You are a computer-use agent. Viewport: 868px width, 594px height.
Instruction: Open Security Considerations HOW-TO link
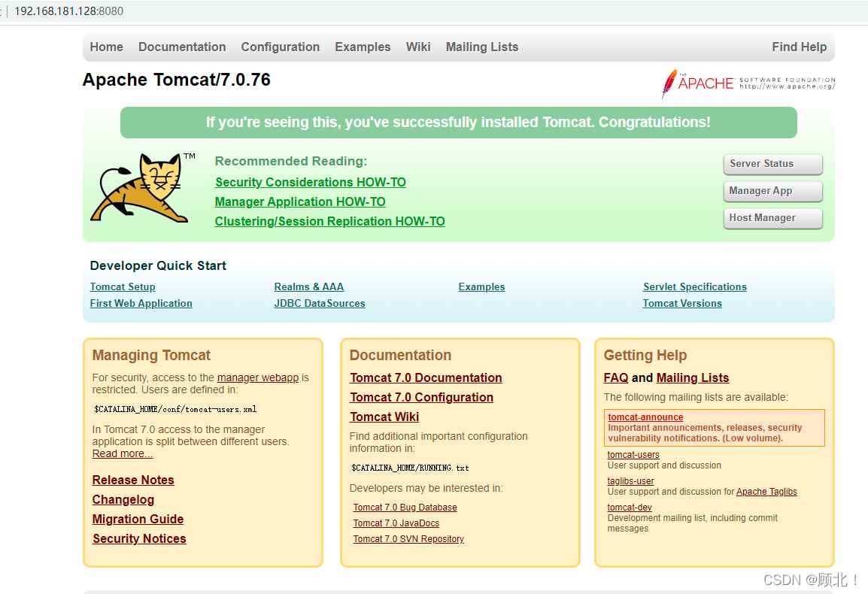310,182
